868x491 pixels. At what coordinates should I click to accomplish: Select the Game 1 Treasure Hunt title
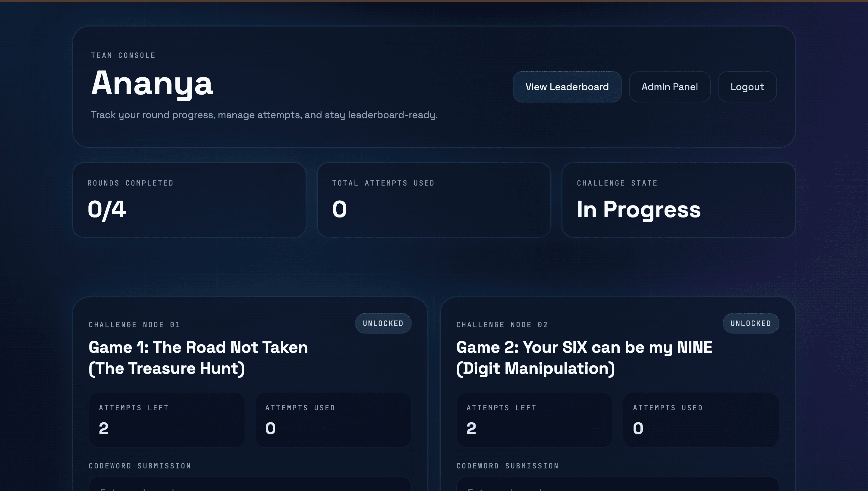198,358
